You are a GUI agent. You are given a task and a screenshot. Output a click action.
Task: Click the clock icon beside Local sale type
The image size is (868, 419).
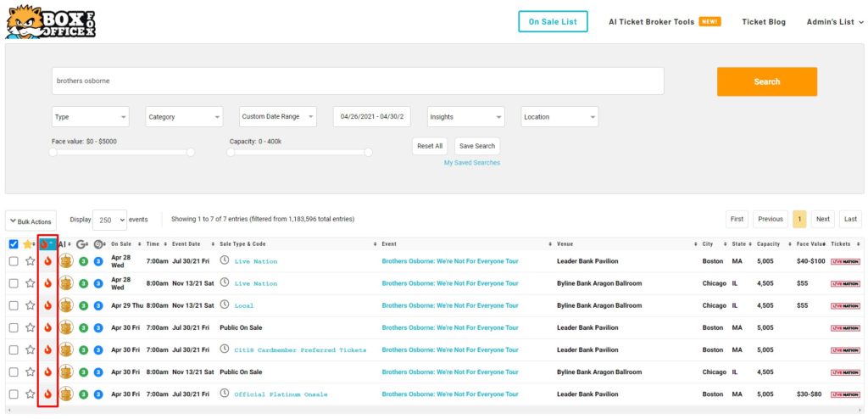point(225,305)
